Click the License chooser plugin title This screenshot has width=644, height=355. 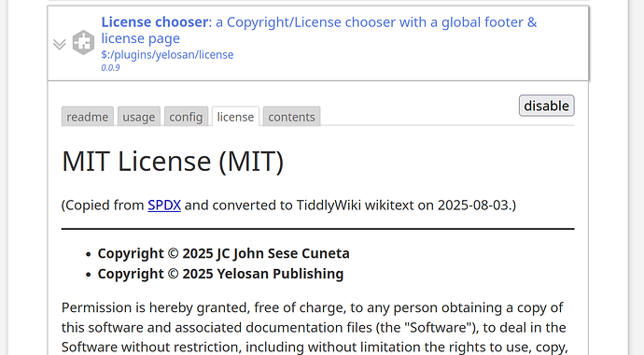[x=155, y=22]
